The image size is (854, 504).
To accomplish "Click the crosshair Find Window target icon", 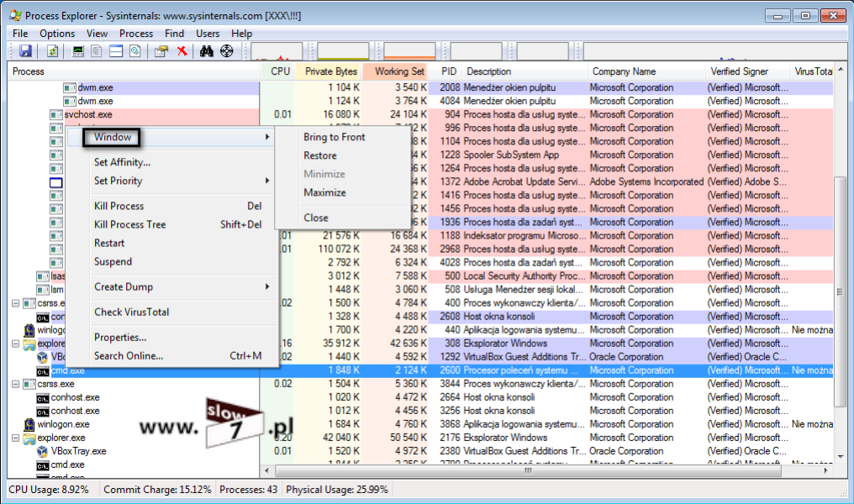I will pos(227,51).
